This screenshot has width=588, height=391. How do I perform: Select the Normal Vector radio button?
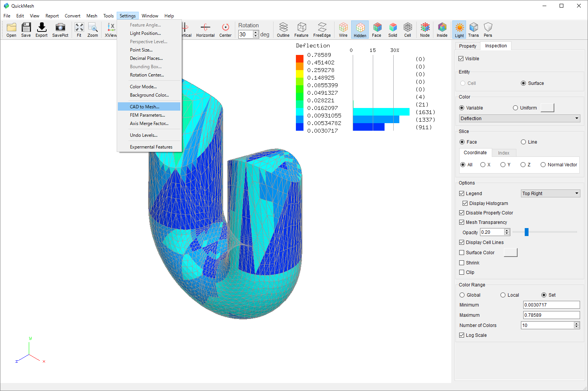pos(543,165)
